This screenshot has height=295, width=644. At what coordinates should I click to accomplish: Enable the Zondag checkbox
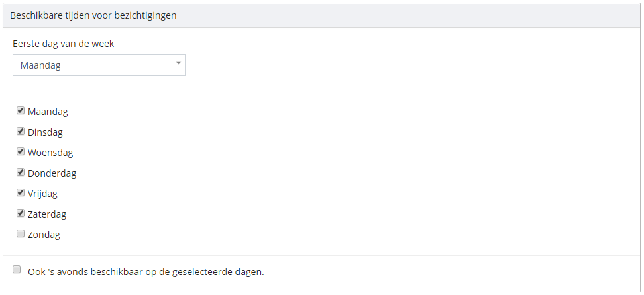[x=21, y=234]
